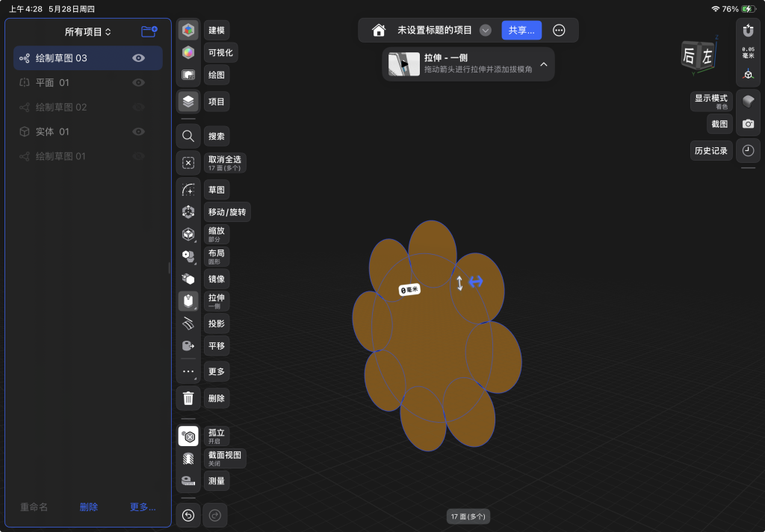Screen dimensions: 765x532
Task: Click the 取消全选 label button
Action: coord(224,163)
